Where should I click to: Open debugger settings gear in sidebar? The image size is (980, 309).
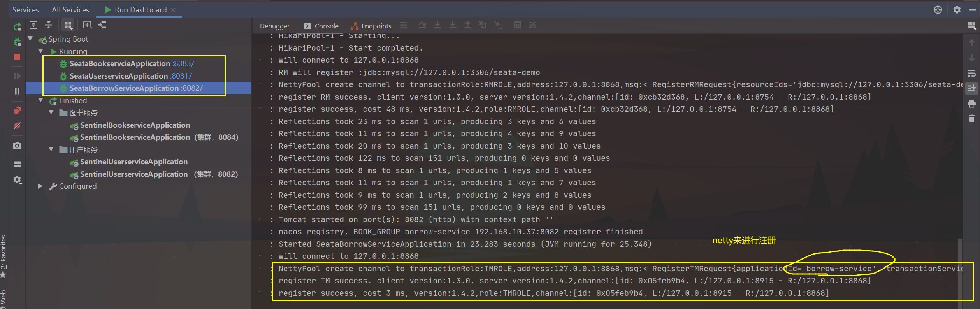pyautogui.click(x=17, y=180)
